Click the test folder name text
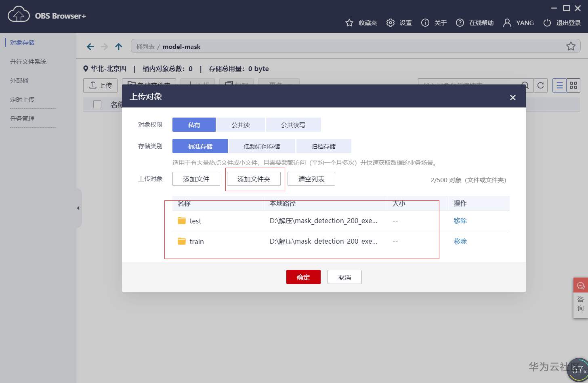The image size is (588, 383). tap(195, 221)
